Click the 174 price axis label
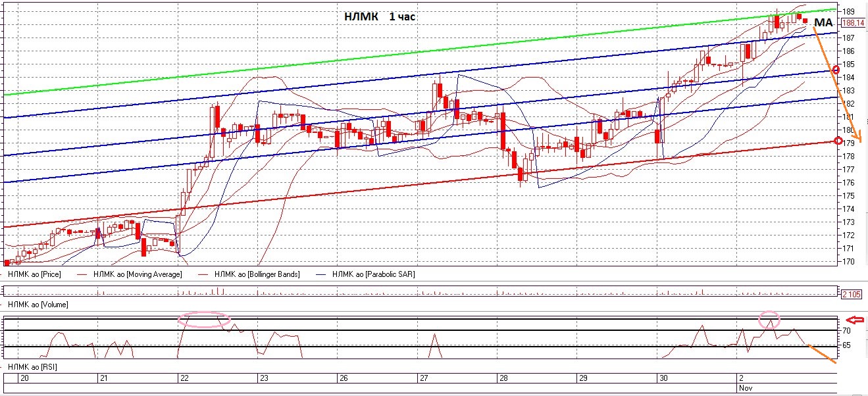This screenshot has height=396, width=868. [x=848, y=209]
